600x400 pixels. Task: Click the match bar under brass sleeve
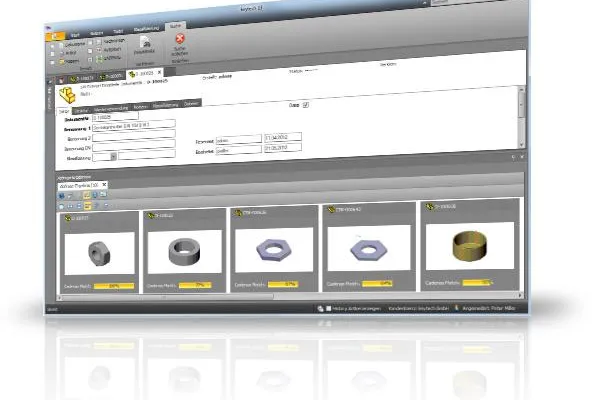pyautogui.click(x=477, y=282)
